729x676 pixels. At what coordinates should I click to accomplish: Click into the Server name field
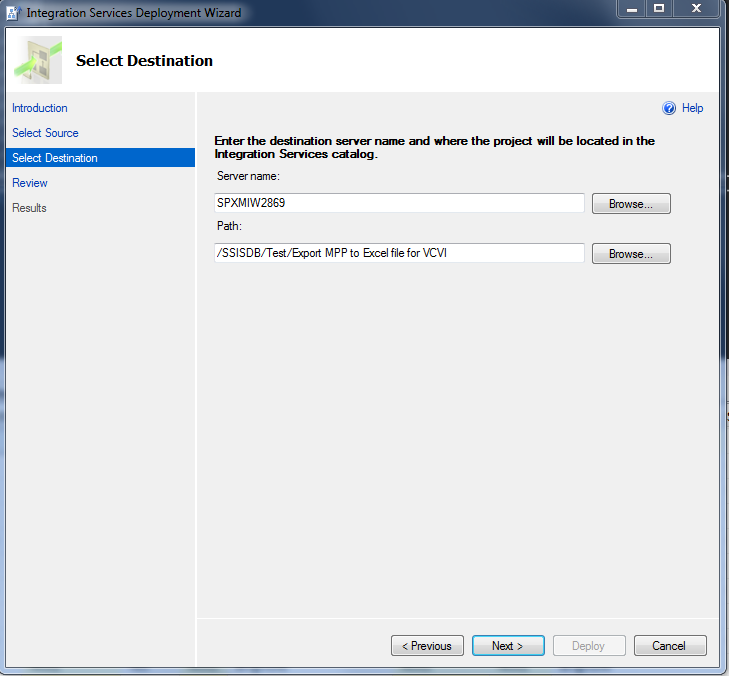[399, 203]
